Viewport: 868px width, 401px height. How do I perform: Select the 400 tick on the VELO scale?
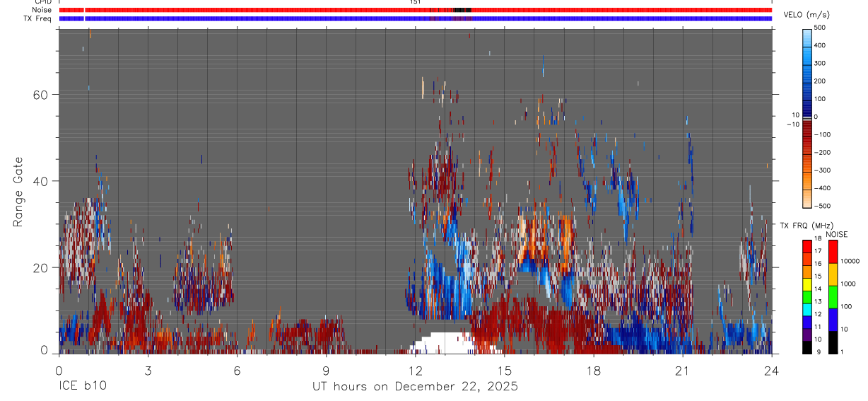821,45
